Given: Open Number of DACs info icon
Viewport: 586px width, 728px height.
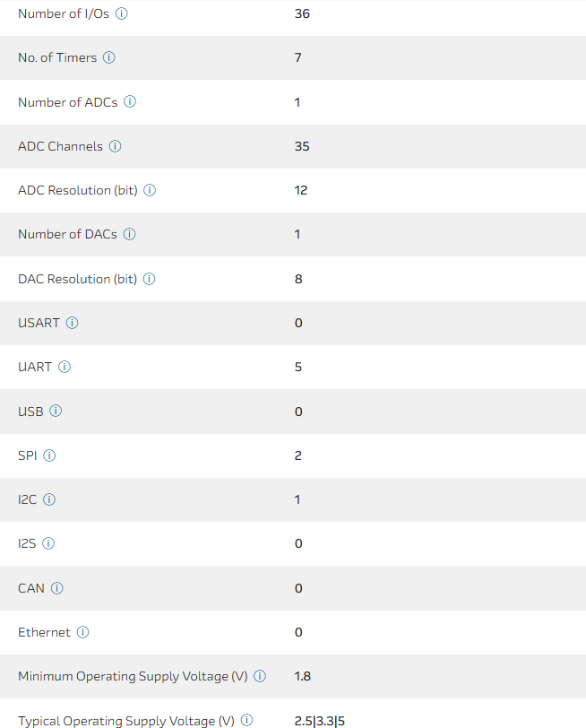Looking at the screenshot, I should [x=129, y=234].
